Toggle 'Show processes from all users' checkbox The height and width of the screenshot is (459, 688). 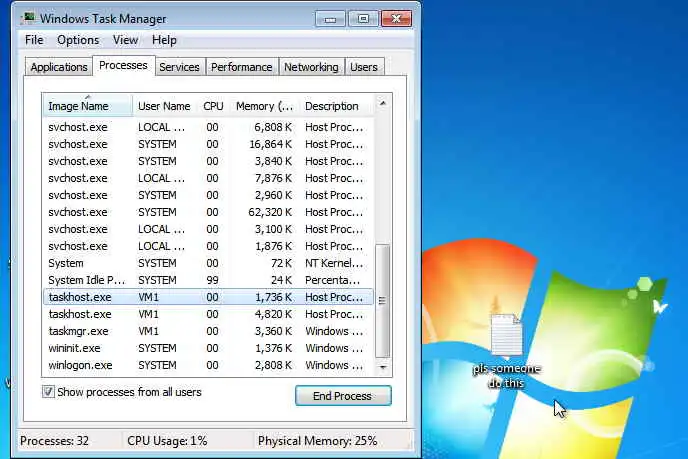pos(48,391)
